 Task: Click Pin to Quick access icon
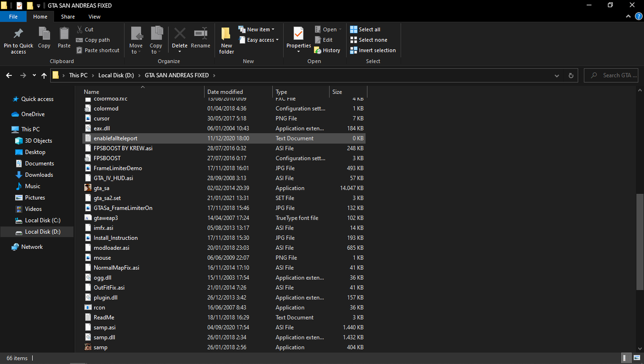point(18,34)
